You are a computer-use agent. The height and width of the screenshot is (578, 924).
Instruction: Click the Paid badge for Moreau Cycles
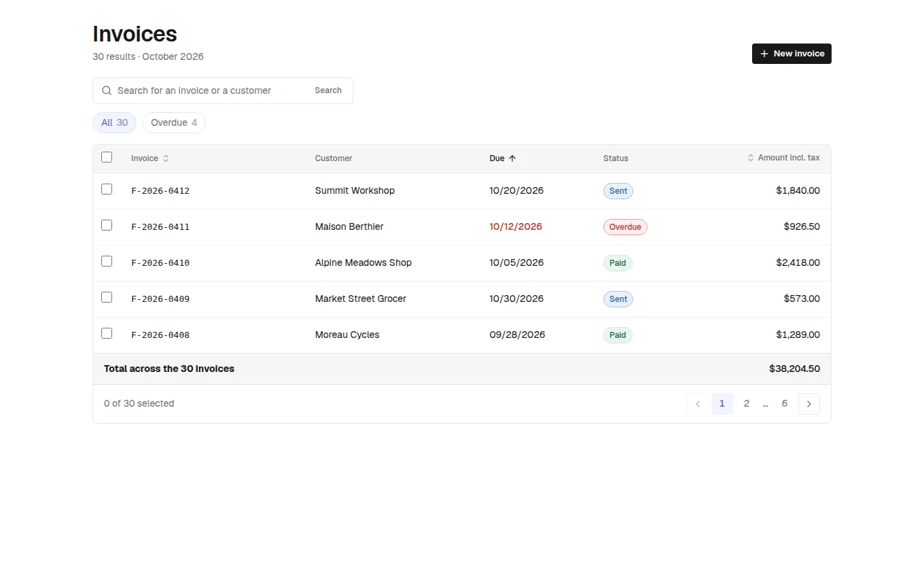point(618,335)
